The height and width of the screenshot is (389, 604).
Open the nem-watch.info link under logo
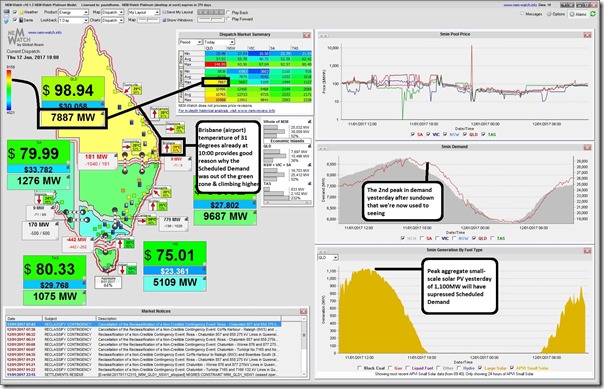coord(45,33)
